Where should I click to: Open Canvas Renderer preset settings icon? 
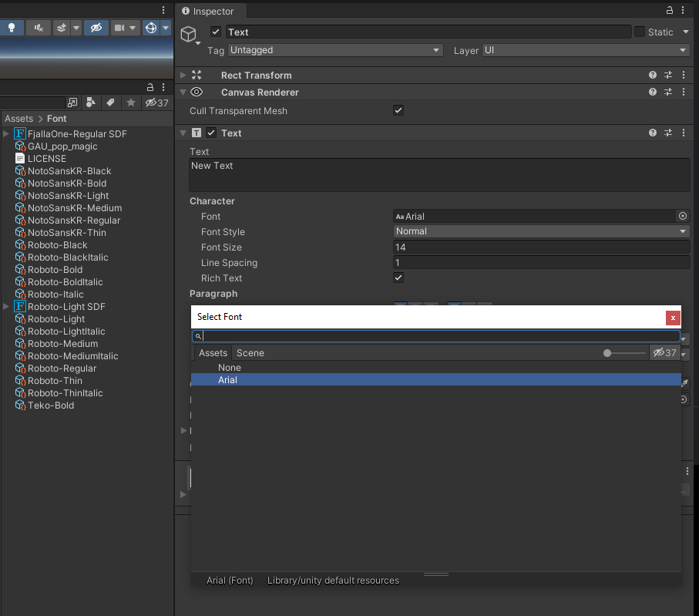pos(668,93)
